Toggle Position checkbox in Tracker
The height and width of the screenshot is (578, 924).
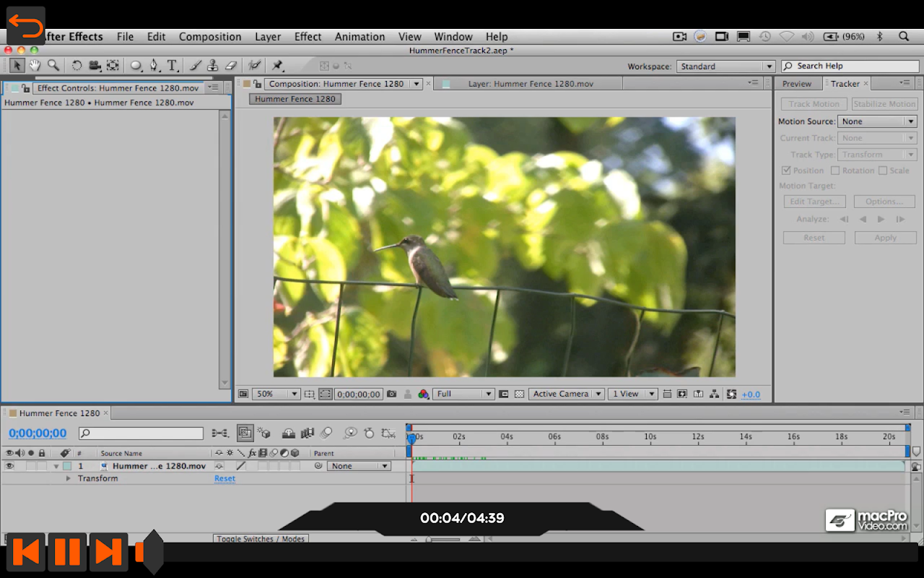pyautogui.click(x=787, y=171)
